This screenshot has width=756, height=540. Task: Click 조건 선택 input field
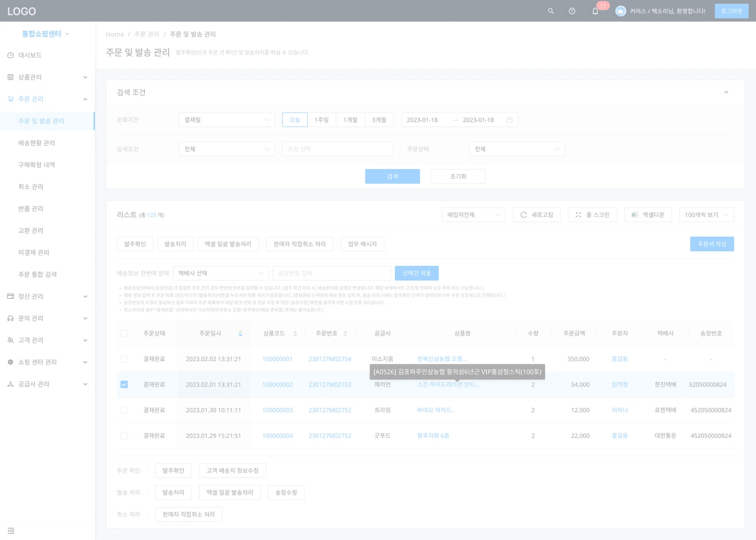coord(337,149)
